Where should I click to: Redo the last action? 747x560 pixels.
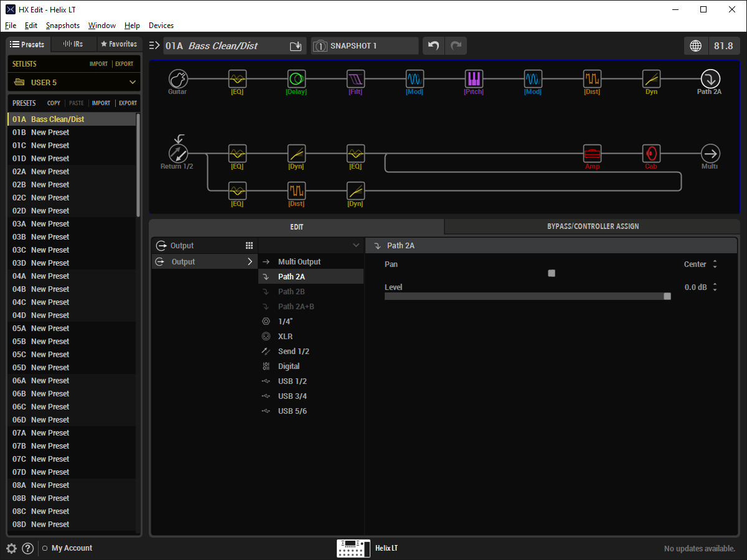[x=456, y=46]
